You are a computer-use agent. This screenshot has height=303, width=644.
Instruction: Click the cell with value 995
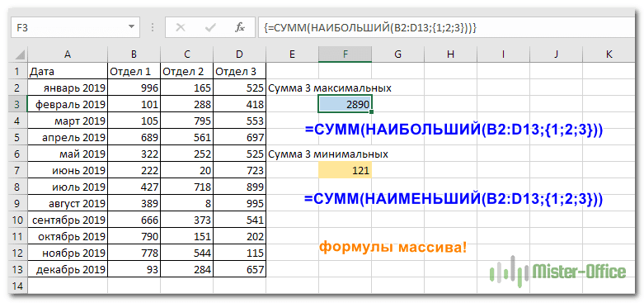coord(239,203)
